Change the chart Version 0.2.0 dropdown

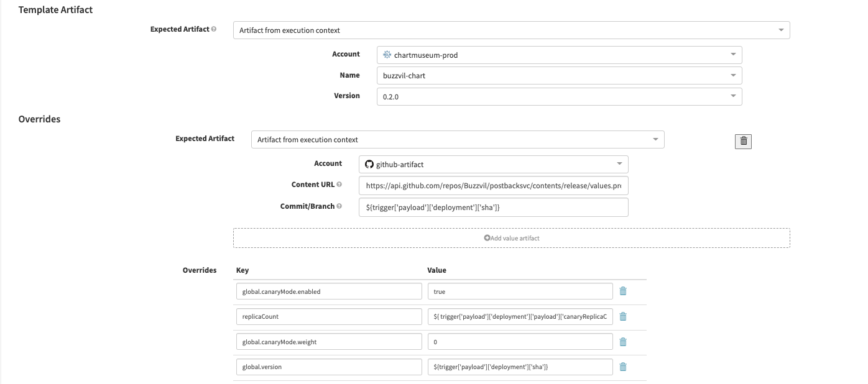tap(559, 96)
